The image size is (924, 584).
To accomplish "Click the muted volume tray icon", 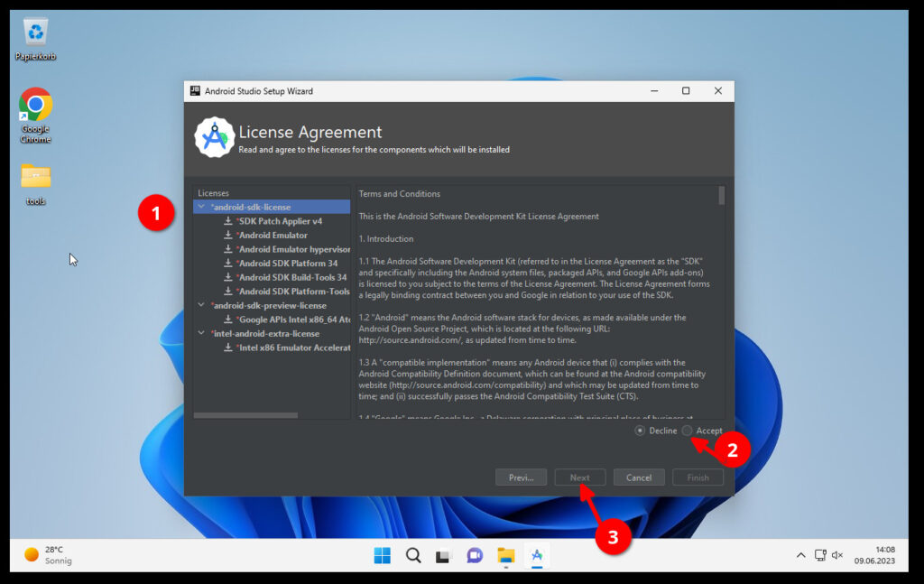I will tap(837, 555).
